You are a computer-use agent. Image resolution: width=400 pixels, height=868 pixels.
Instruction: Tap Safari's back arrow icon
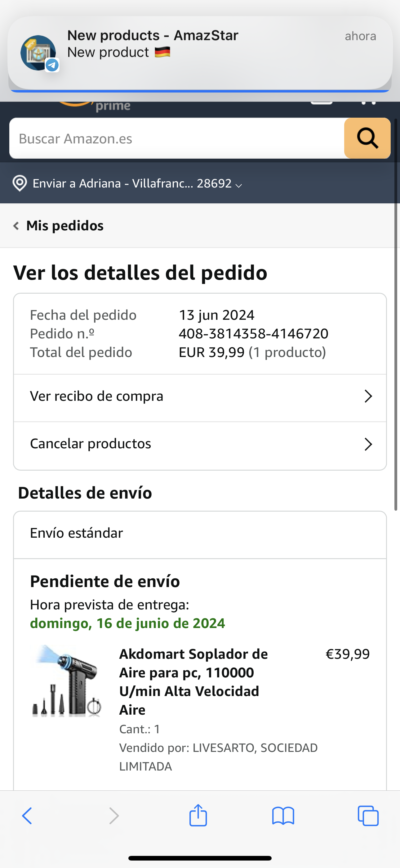[27, 816]
